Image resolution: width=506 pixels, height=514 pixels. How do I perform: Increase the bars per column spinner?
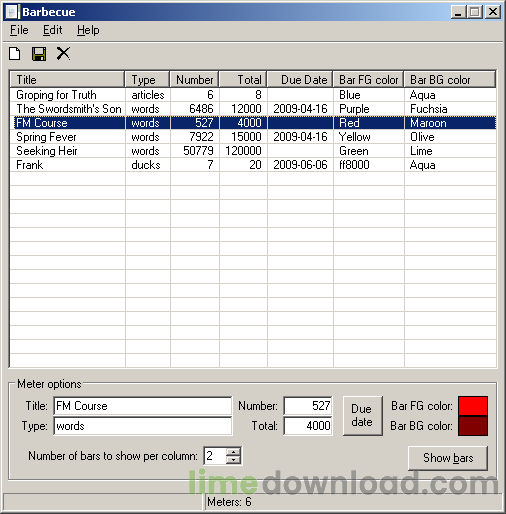coord(233,452)
